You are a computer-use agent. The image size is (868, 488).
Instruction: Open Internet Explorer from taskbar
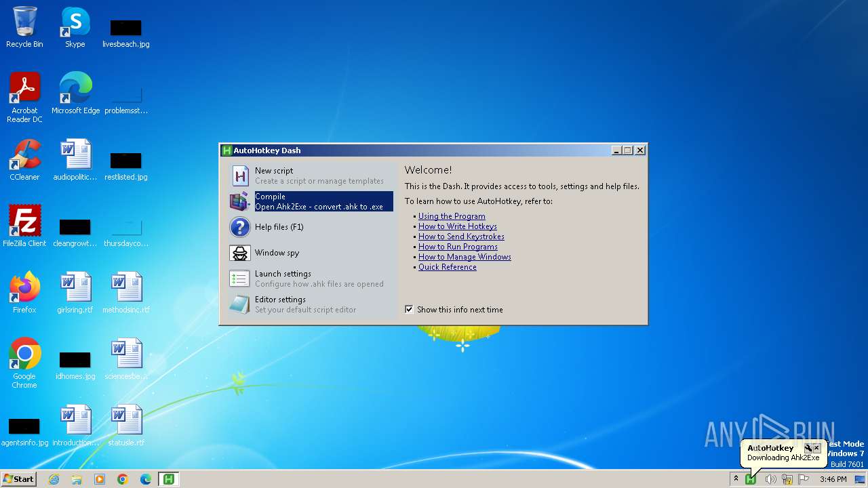click(54, 479)
